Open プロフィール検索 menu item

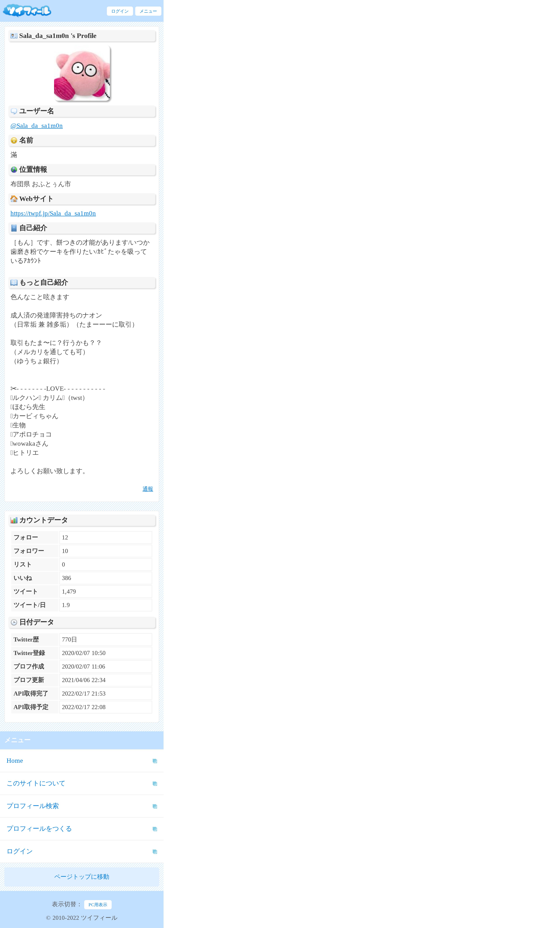82,806
